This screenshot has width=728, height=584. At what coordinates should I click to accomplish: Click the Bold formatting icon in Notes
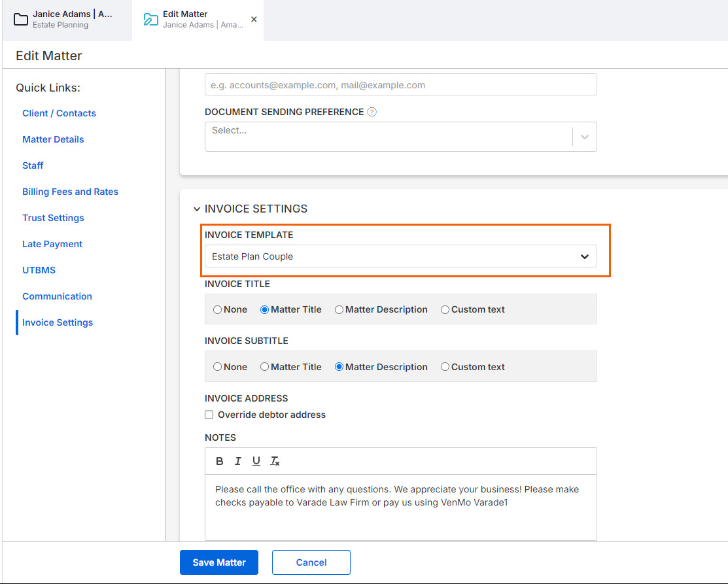[220, 461]
